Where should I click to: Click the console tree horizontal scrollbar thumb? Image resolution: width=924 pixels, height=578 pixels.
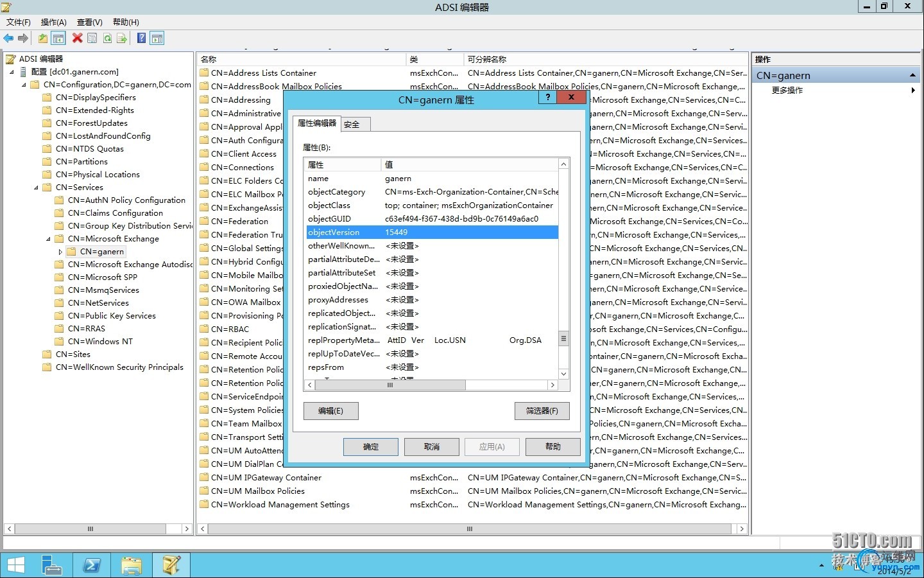click(90, 529)
